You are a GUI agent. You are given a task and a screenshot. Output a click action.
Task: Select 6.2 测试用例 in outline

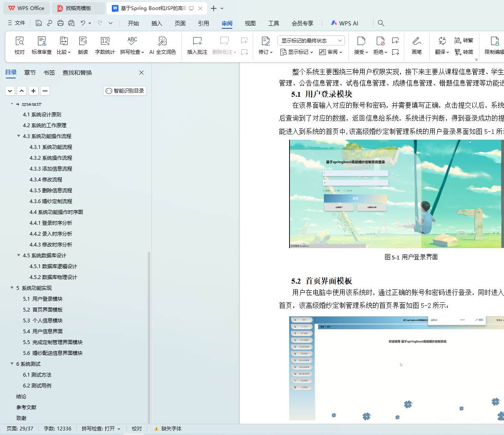[x=37, y=385]
